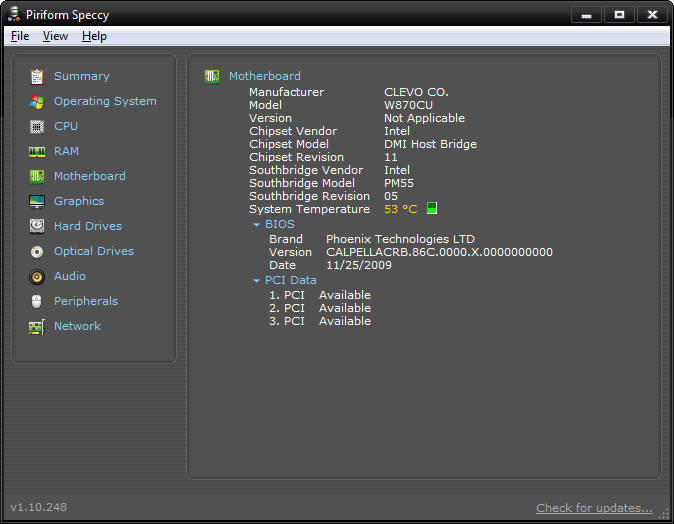The width and height of the screenshot is (674, 524).
Task: Click Phoenix Technologies LTD BIOS brand
Action: coord(400,239)
